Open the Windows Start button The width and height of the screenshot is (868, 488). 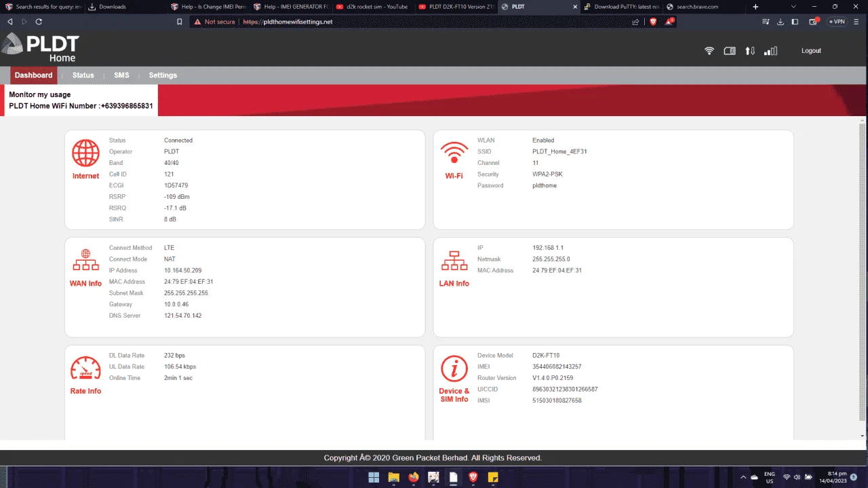pyautogui.click(x=374, y=477)
